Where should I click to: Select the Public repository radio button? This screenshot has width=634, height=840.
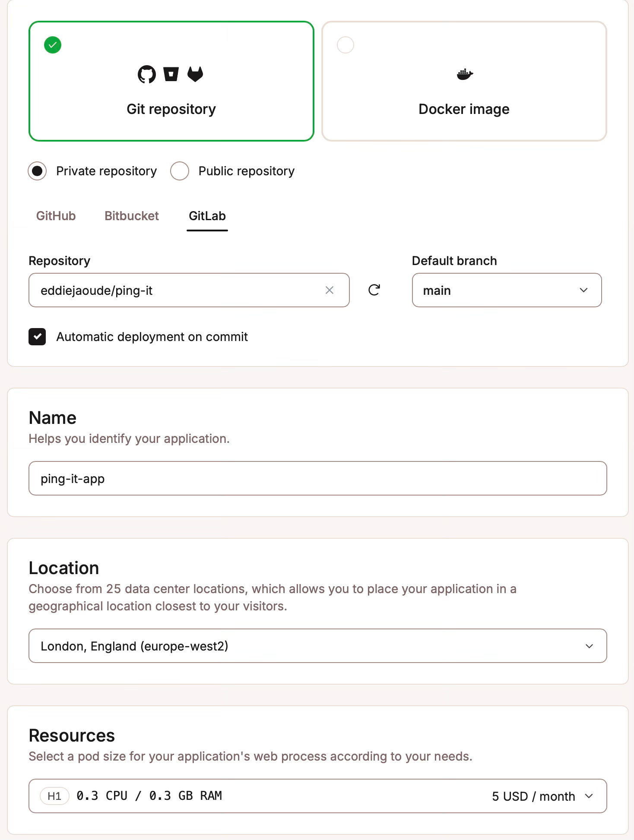[180, 171]
